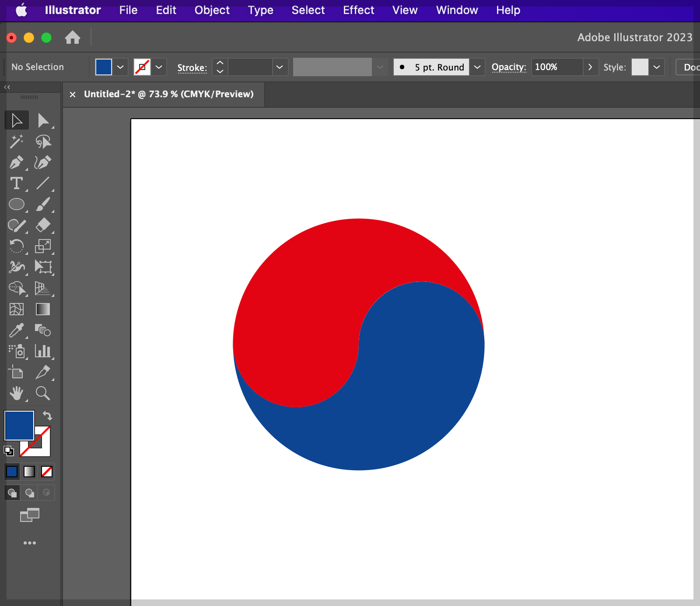Open the stroke weight dropdown
Screen dimensions: 700x606
[280, 67]
